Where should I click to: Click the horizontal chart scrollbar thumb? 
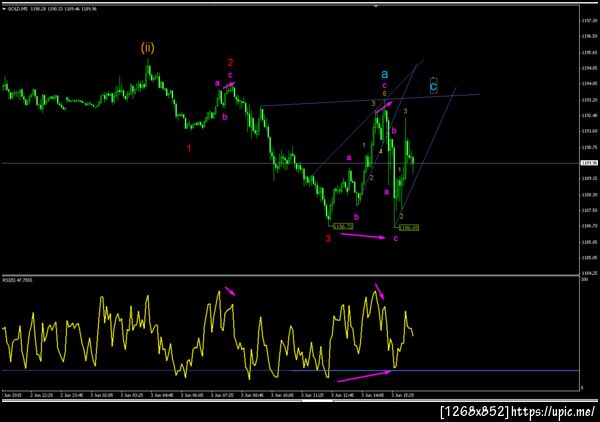317,401
